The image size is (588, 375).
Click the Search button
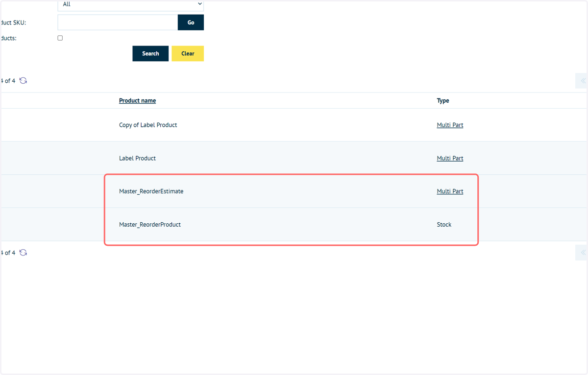(x=150, y=53)
